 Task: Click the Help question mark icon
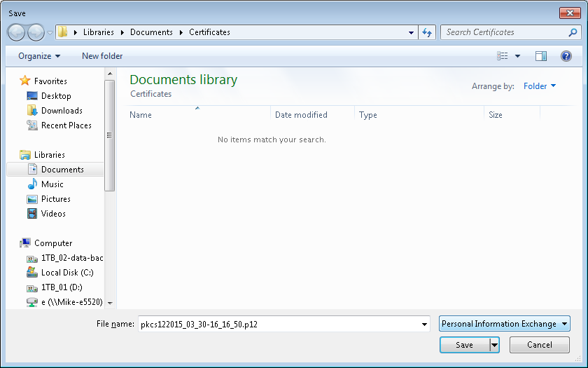point(566,56)
